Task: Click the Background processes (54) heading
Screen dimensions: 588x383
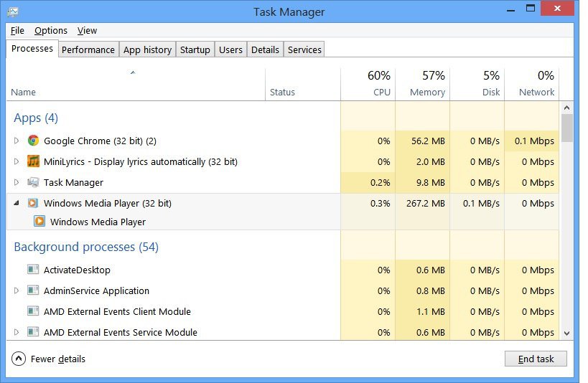Action: (x=86, y=247)
